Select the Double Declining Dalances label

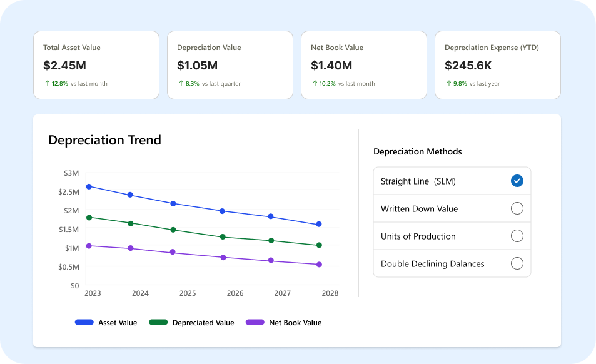(x=433, y=264)
